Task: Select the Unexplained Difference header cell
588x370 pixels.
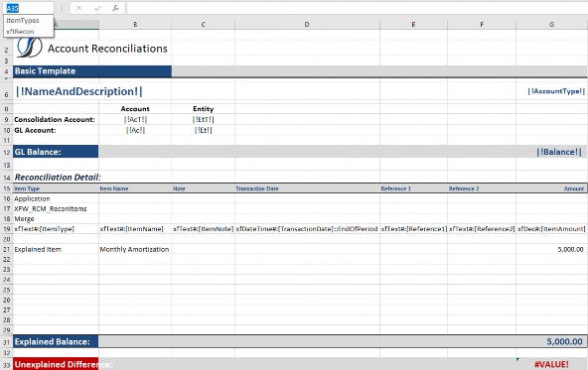Action: [56, 364]
